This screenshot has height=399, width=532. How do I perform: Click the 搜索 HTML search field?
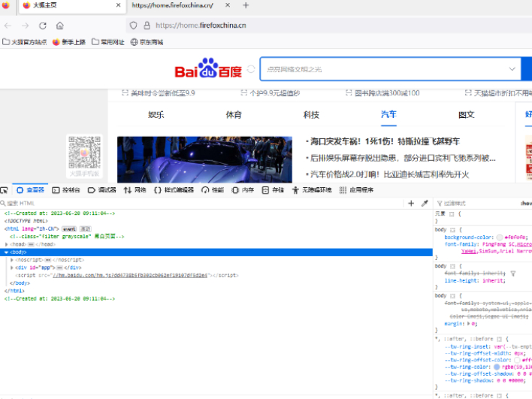[202, 203]
